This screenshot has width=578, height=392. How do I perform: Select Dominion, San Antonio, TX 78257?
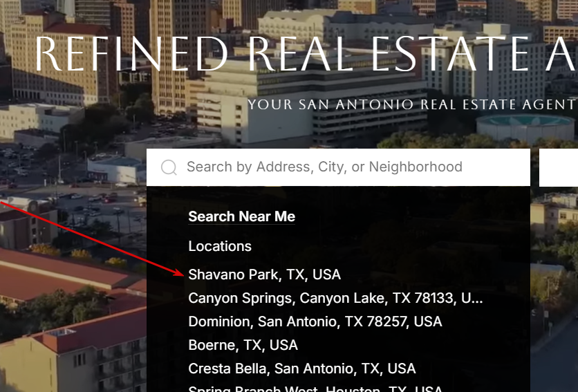[315, 321]
